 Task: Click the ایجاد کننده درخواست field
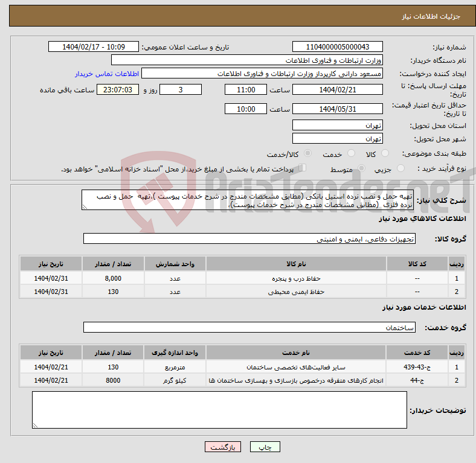pos(262,74)
